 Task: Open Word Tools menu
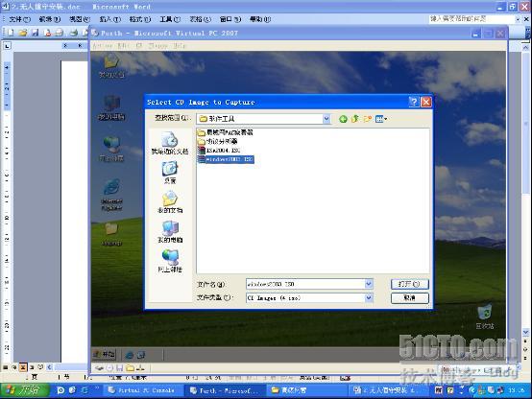point(170,19)
